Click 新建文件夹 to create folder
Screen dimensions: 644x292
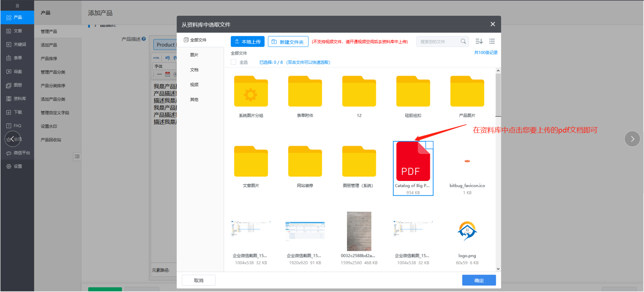click(288, 42)
